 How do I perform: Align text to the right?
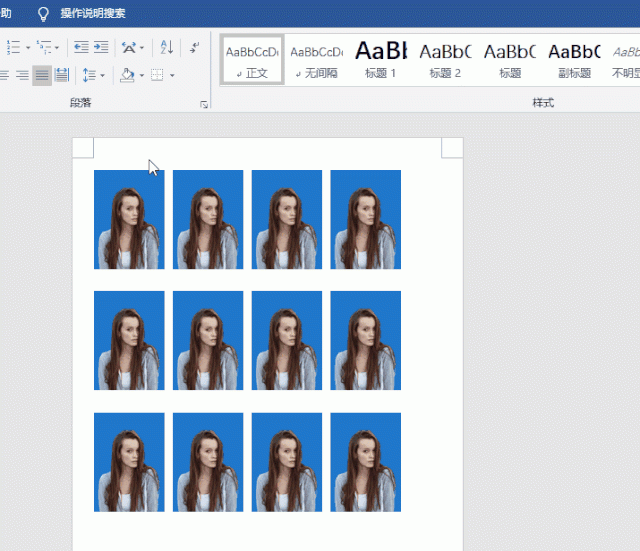click(22, 75)
